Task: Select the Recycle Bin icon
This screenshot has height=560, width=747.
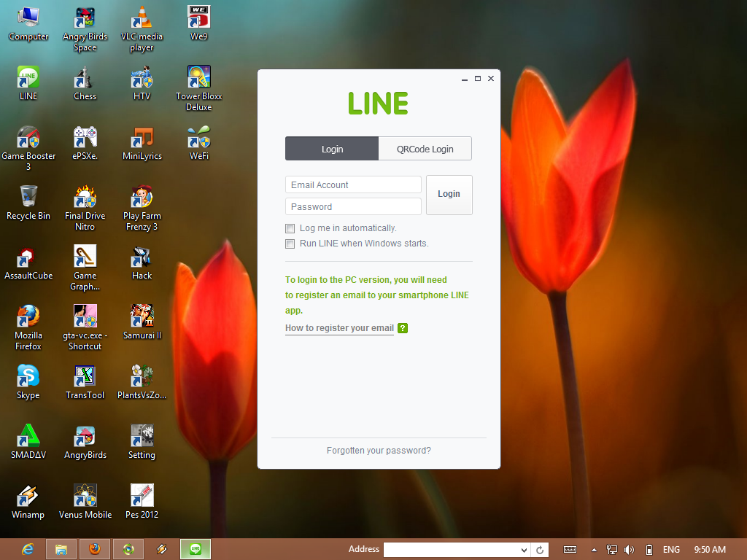Action: 28,203
